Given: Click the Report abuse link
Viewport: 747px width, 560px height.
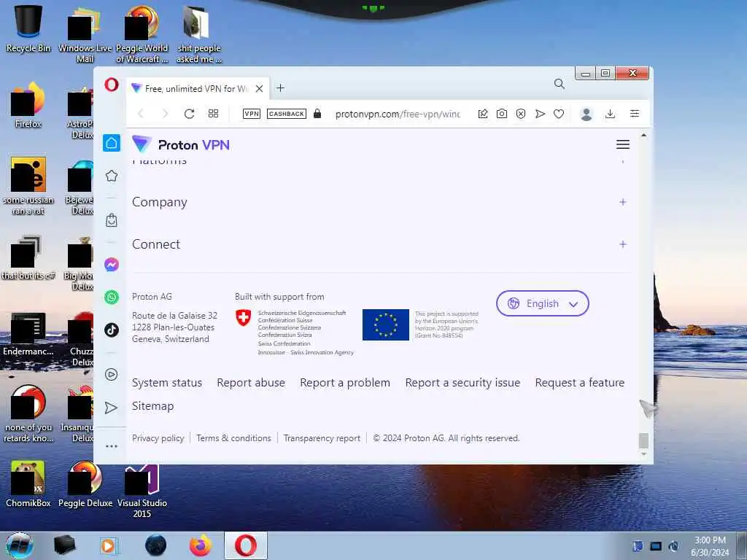Looking at the screenshot, I should point(251,383).
